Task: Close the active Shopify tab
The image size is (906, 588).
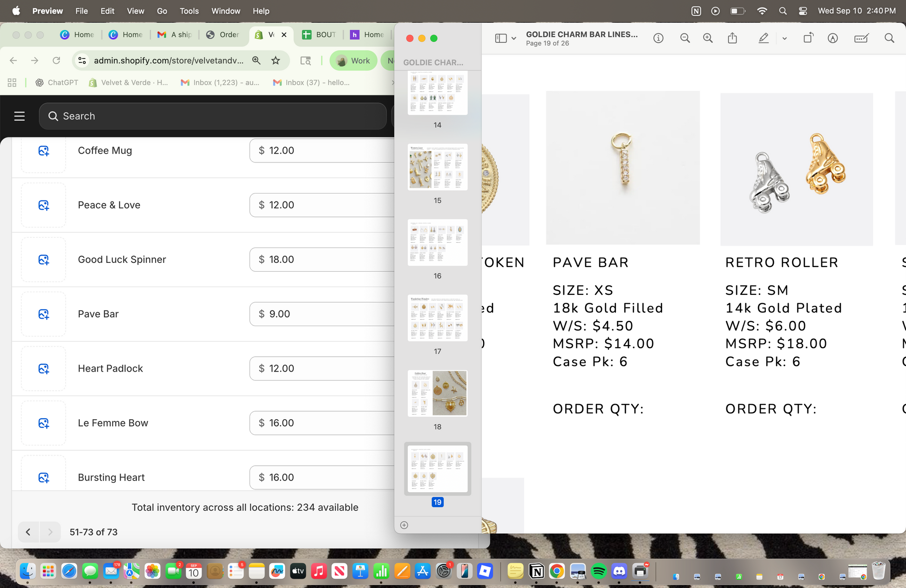Action: coord(284,35)
